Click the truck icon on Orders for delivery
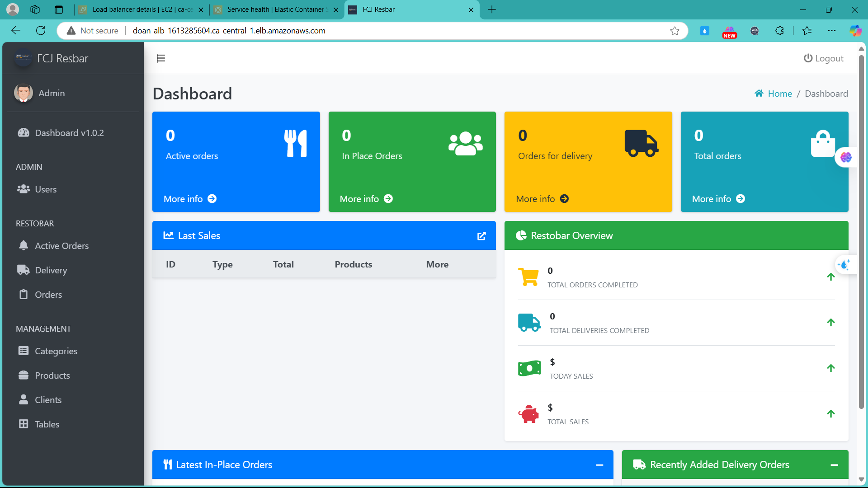This screenshot has width=868, height=488. [641, 143]
